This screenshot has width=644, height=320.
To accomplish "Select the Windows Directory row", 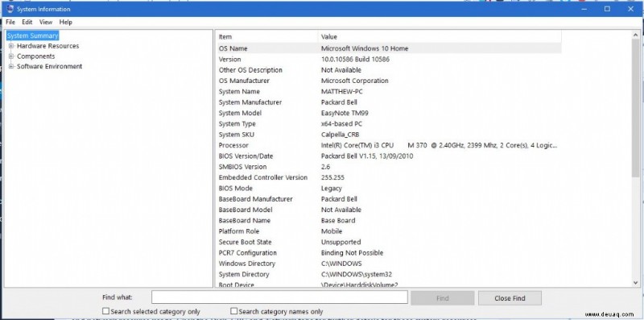I will [x=389, y=264].
